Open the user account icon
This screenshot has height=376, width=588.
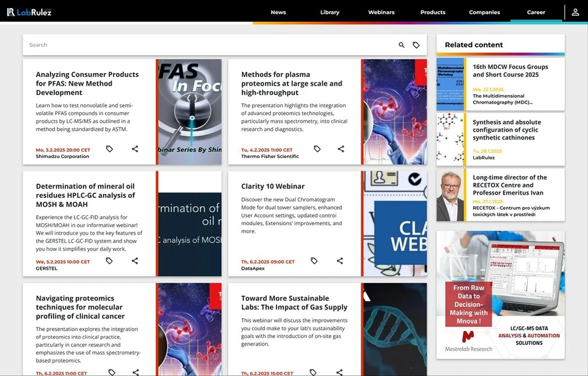pyautogui.click(x=575, y=12)
